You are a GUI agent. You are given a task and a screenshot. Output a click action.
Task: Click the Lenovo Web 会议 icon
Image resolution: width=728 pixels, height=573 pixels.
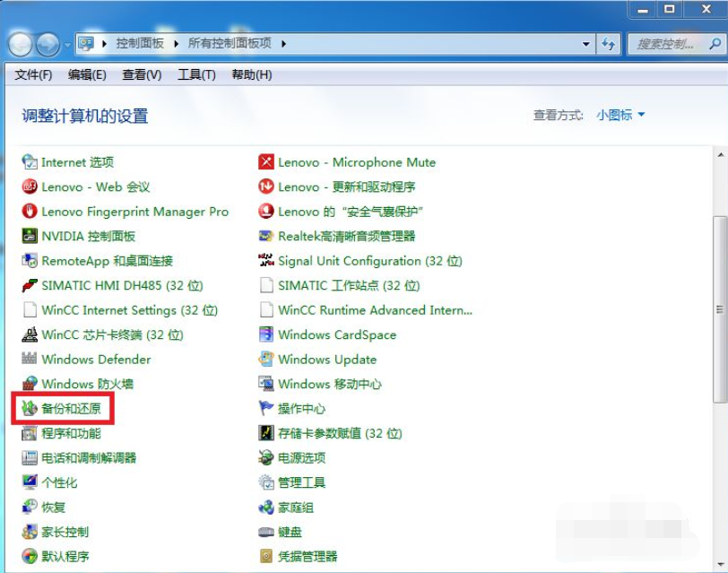[30, 187]
